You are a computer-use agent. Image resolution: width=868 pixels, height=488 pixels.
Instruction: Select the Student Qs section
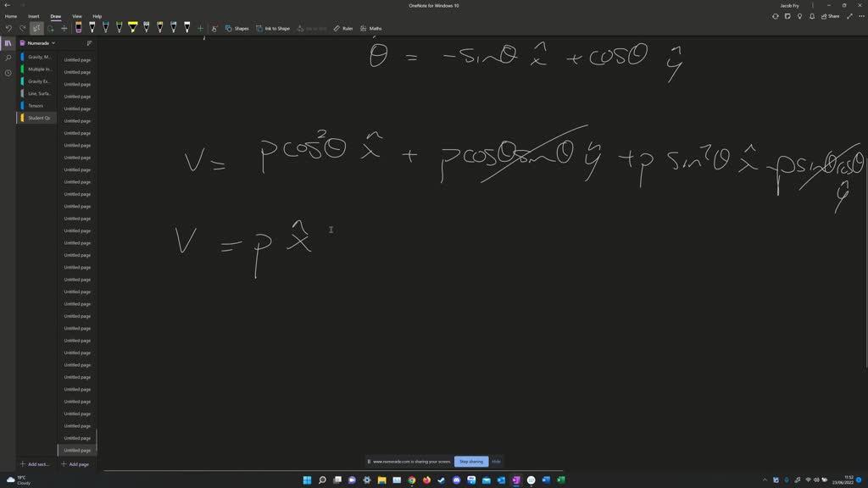pyautogui.click(x=38, y=118)
